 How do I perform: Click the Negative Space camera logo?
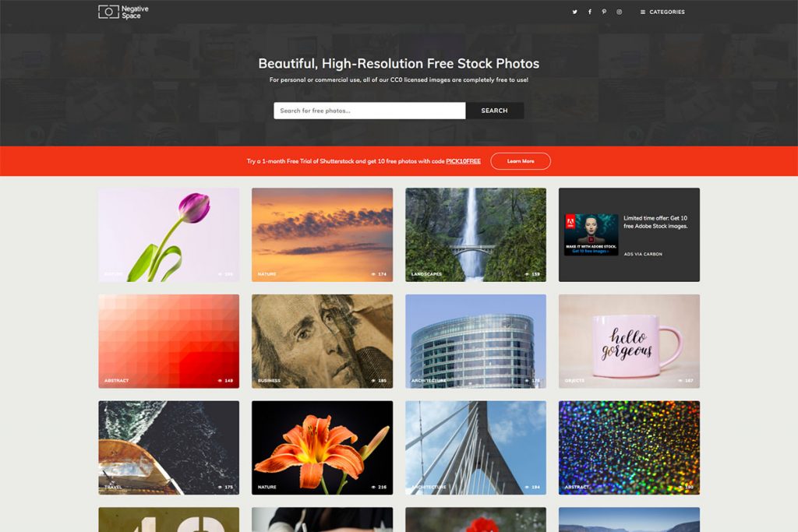(x=123, y=12)
